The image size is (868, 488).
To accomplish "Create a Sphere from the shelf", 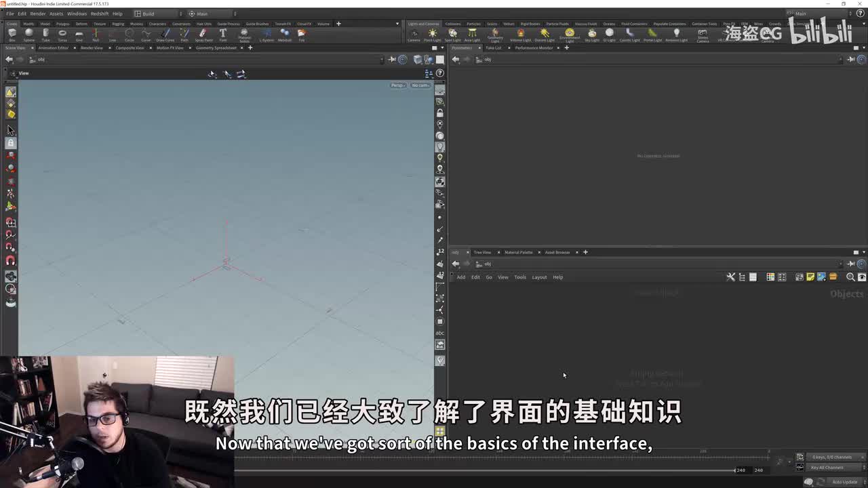I will (x=29, y=35).
